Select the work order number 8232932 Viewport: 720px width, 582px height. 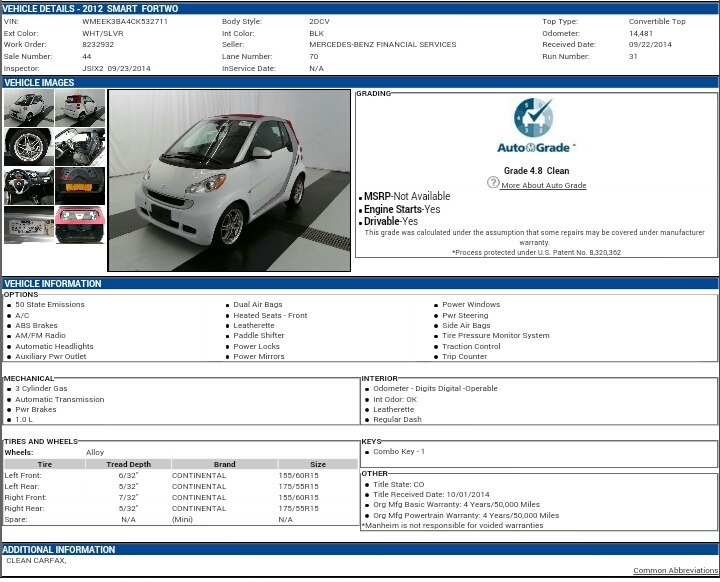(98, 45)
